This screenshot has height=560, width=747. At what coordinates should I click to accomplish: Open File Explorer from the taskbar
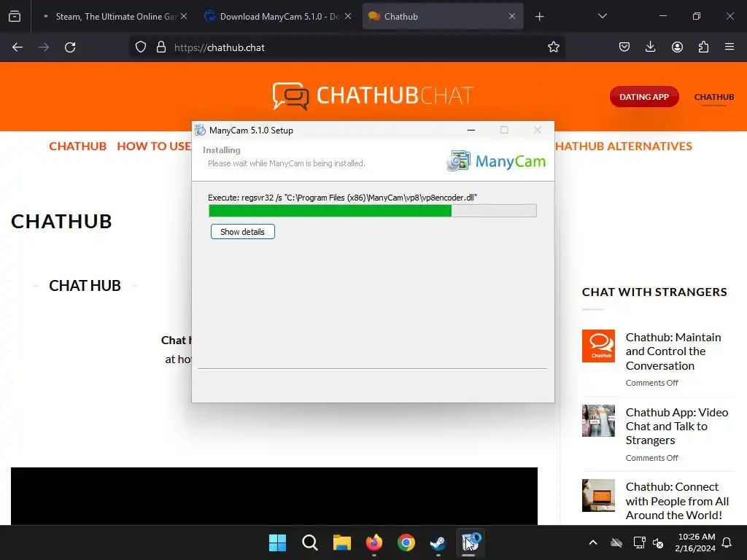pos(341,542)
